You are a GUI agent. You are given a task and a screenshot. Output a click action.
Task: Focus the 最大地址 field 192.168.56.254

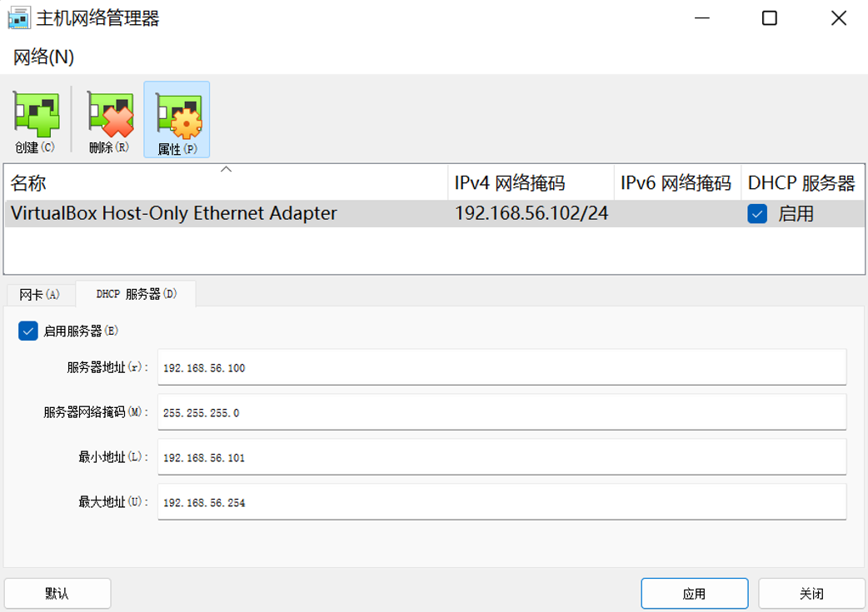[501, 502]
